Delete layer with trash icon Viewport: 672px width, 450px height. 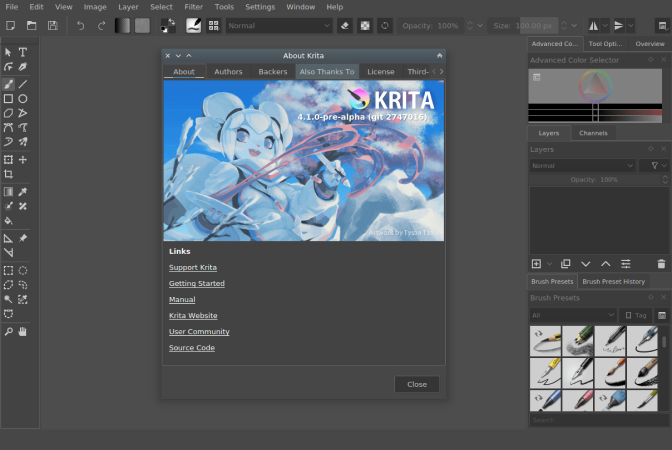661,264
